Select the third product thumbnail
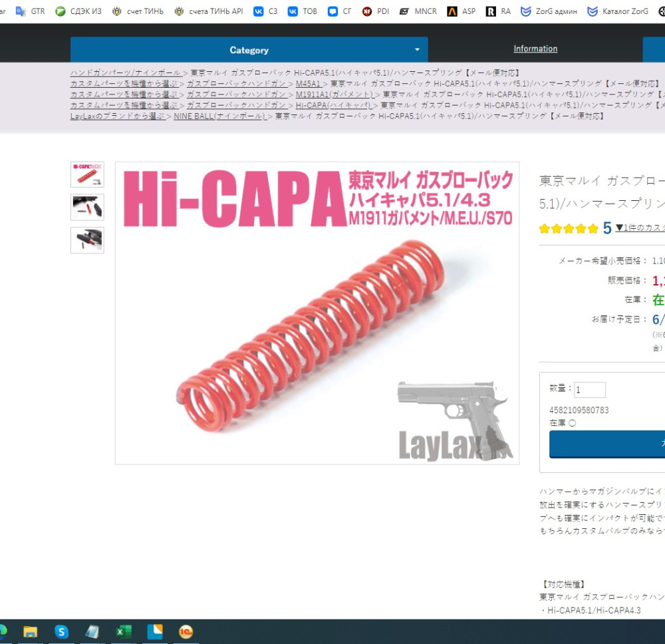Image resolution: width=665 pixels, height=644 pixels. point(87,240)
